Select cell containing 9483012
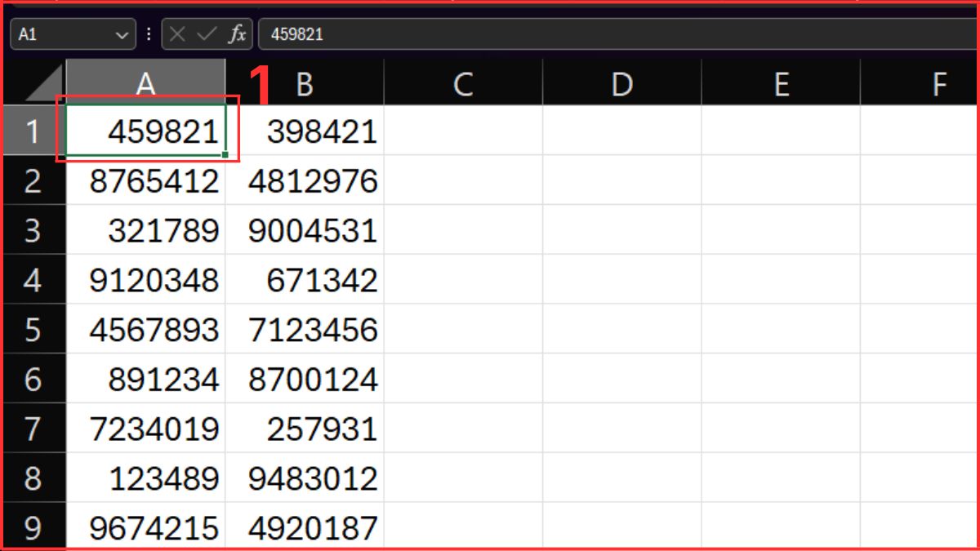980x551 pixels. (305, 478)
